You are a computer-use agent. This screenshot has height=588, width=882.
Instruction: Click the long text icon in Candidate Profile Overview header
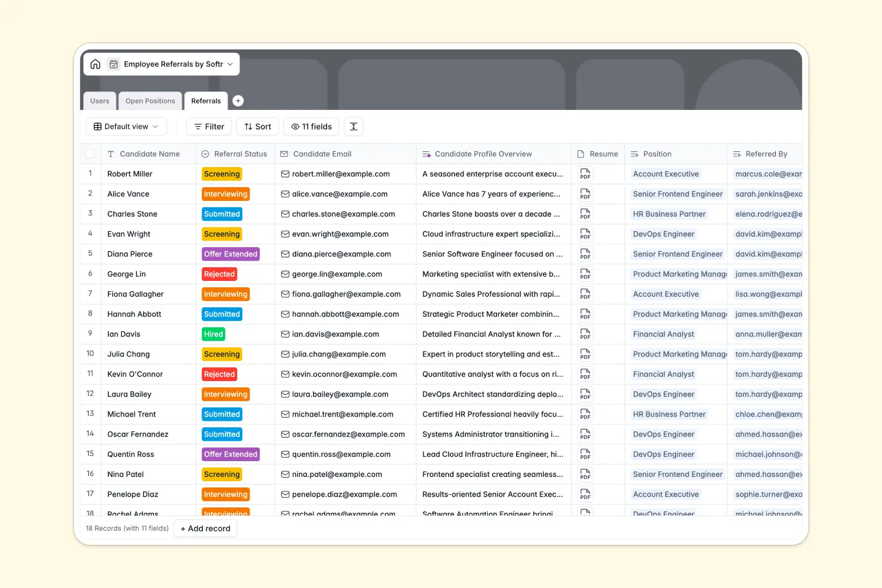click(426, 154)
